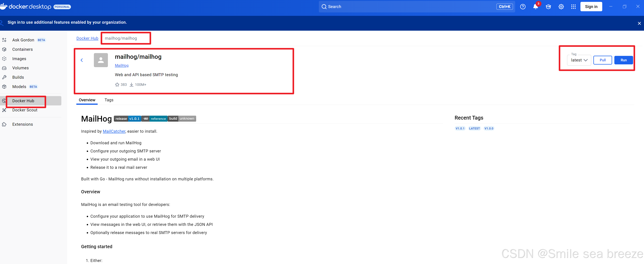The image size is (644, 264).
Task: Select Builds in the sidebar
Action: [18, 77]
